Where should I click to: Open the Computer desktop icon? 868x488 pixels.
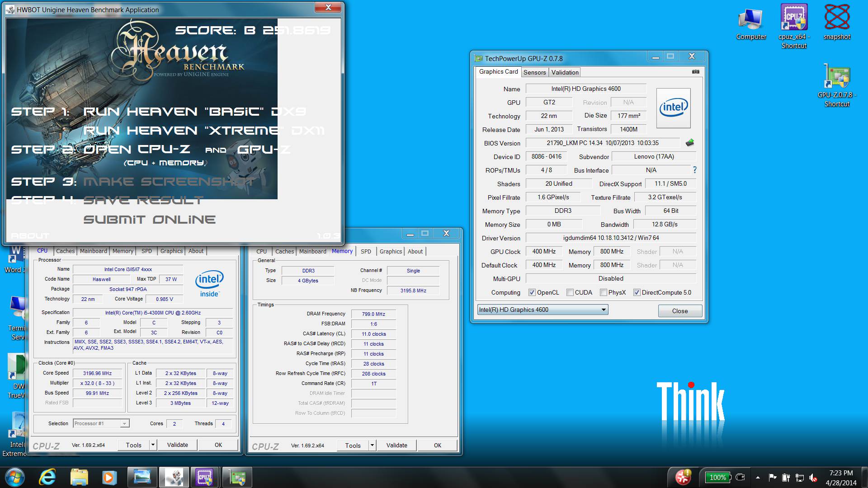[751, 25]
